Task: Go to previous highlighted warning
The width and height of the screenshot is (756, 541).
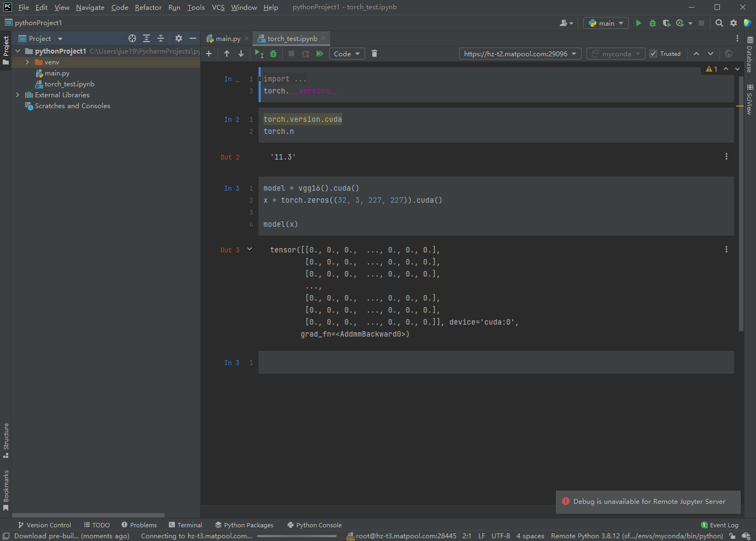Action: click(726, 69)
